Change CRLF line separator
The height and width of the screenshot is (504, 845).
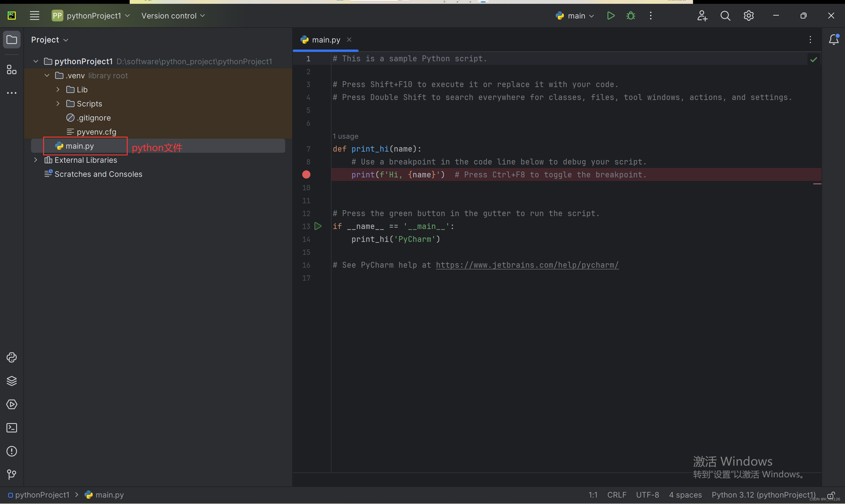(617, 495)
